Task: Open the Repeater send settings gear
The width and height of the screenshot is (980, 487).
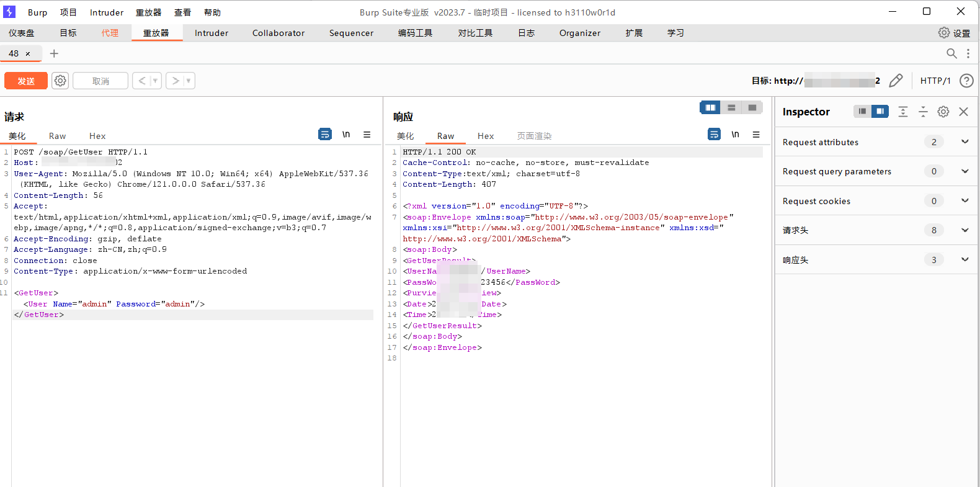Action: [x=60, y=81]
